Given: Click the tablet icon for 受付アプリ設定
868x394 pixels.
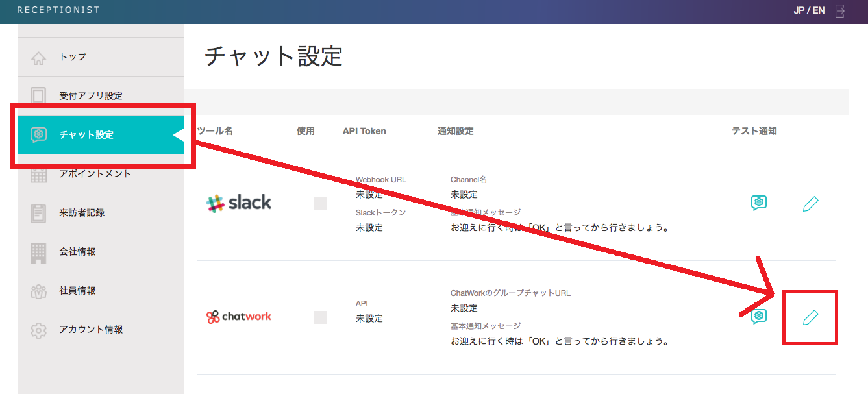Looking at the screenshot, I should pos(39,96).
